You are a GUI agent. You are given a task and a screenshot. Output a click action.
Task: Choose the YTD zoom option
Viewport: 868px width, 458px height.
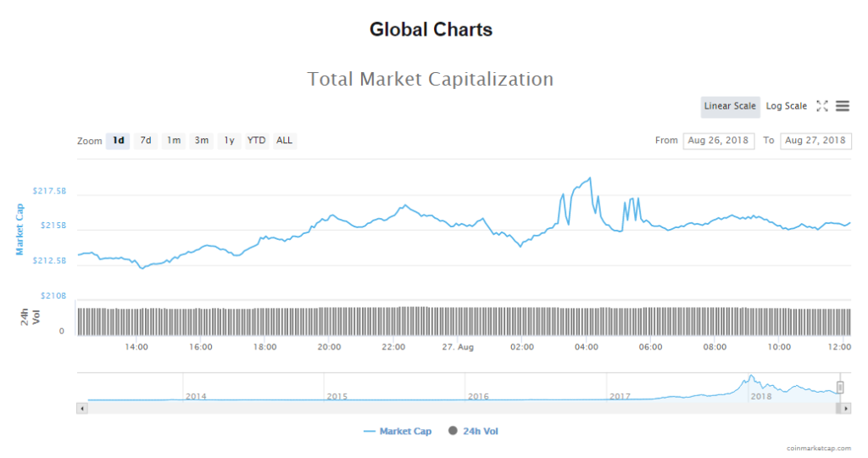coord(256,141)
